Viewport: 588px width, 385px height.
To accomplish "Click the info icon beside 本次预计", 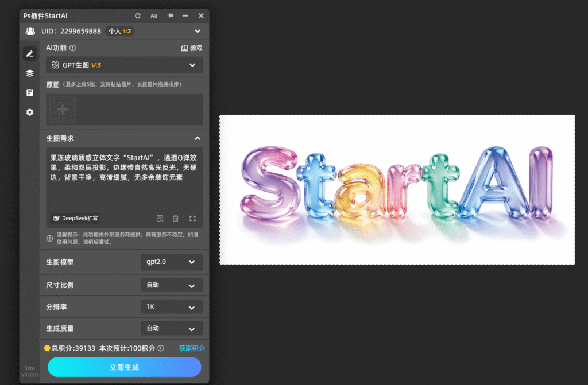I will (x=161, y=348).
